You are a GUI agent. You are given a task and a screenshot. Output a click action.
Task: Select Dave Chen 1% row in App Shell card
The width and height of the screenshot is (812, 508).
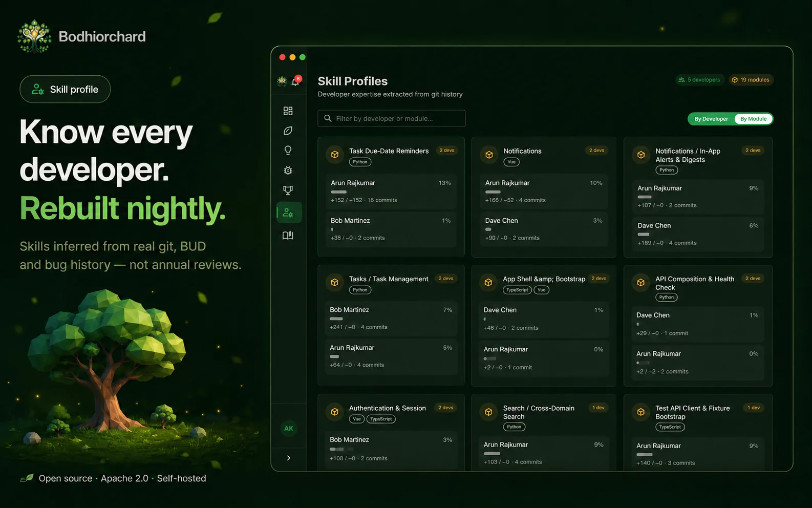coord(544,319)
